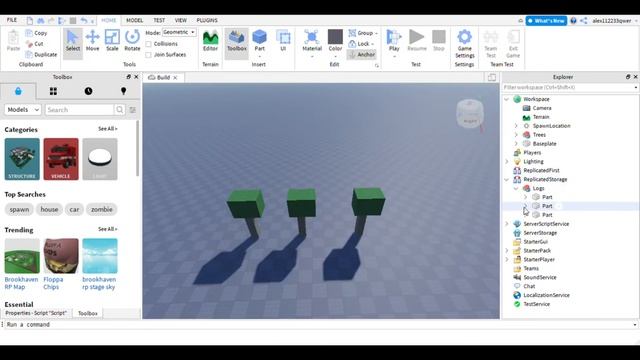Click the Play test button
Viewport: 640px width, 360px height.
pos(394,41)
